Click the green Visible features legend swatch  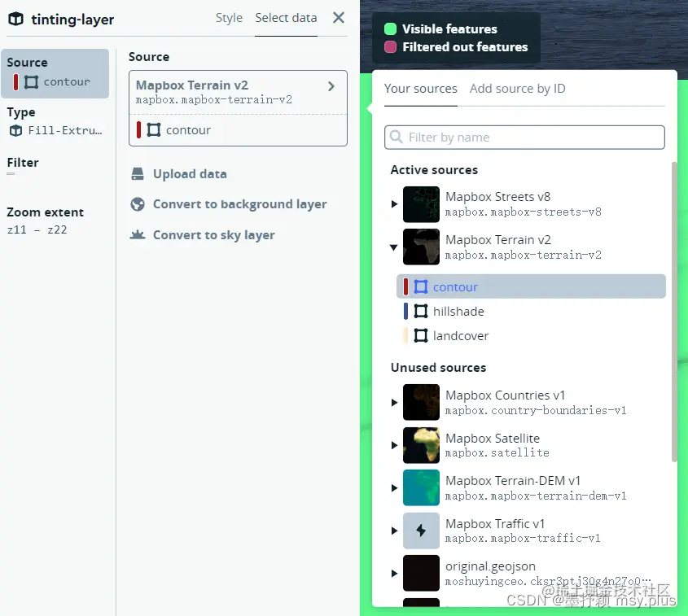click(390, 29)
